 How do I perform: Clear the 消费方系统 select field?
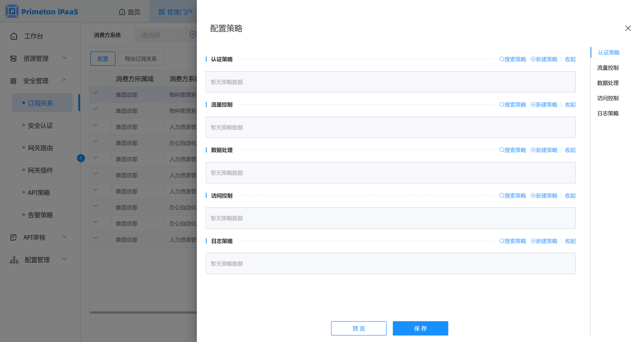click(x=193, y=34)
